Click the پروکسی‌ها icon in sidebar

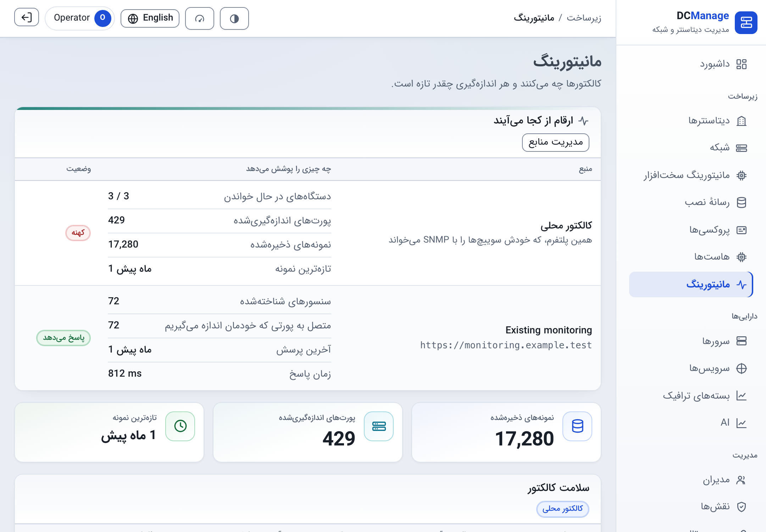[x=741, y=230]
